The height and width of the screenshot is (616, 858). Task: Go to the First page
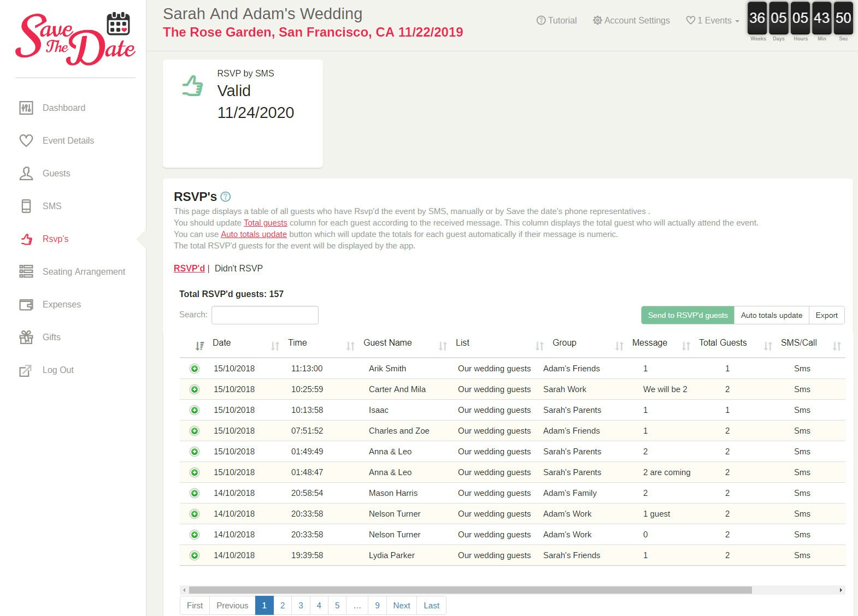[x=195, y=605]
